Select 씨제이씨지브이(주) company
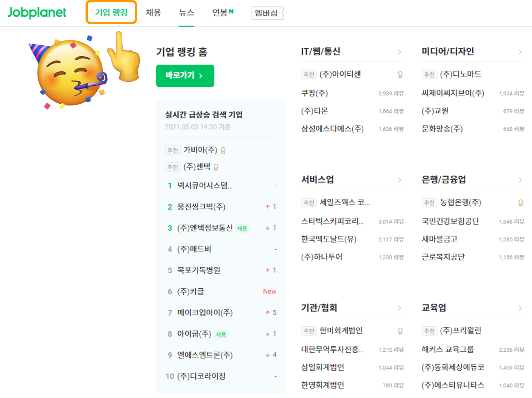Image resolution: width=532 pixels, height=398 pixels. [453, 93]
